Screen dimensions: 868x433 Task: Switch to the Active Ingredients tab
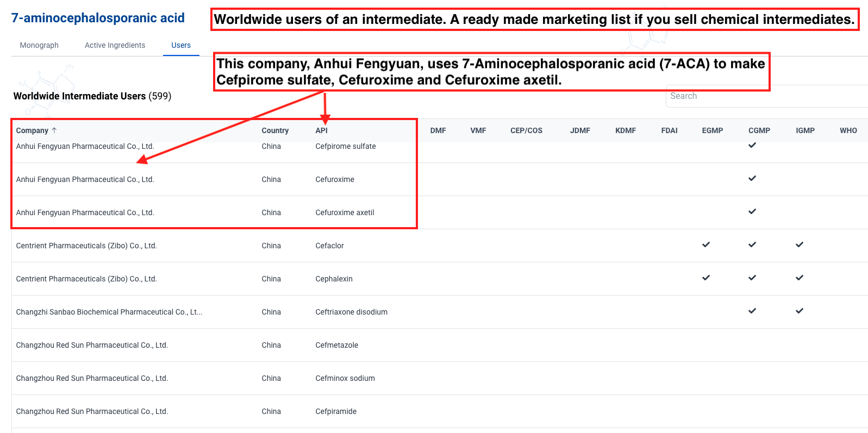pos(115,45)
